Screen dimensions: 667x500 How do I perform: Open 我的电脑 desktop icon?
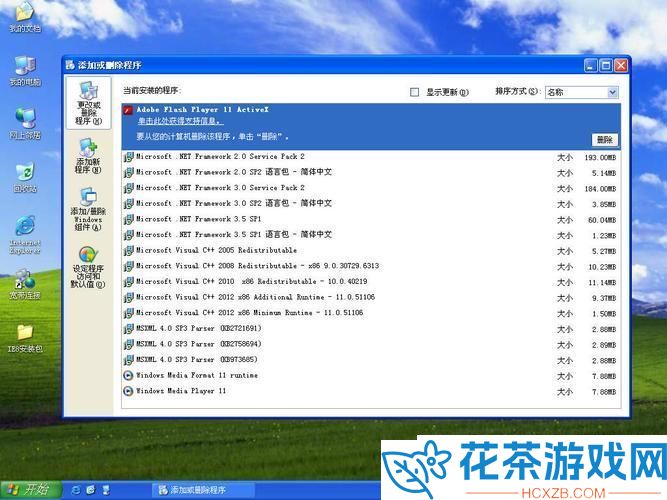(25, 71)
